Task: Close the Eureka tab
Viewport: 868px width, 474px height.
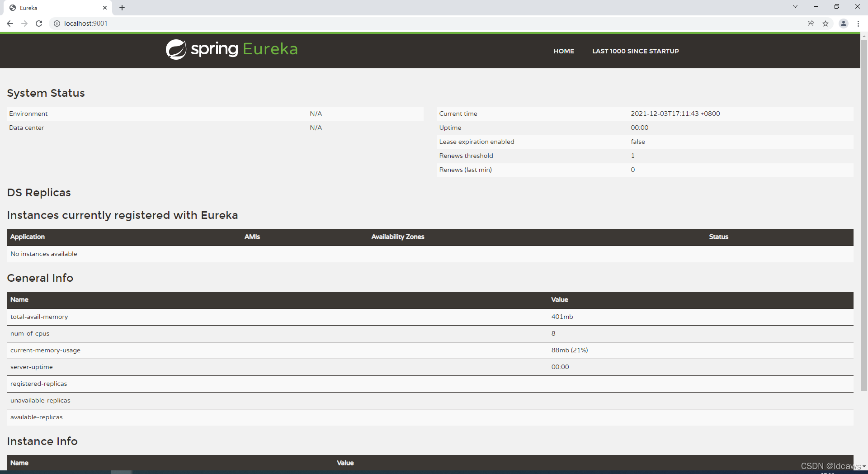Action: tap(105, 8)
